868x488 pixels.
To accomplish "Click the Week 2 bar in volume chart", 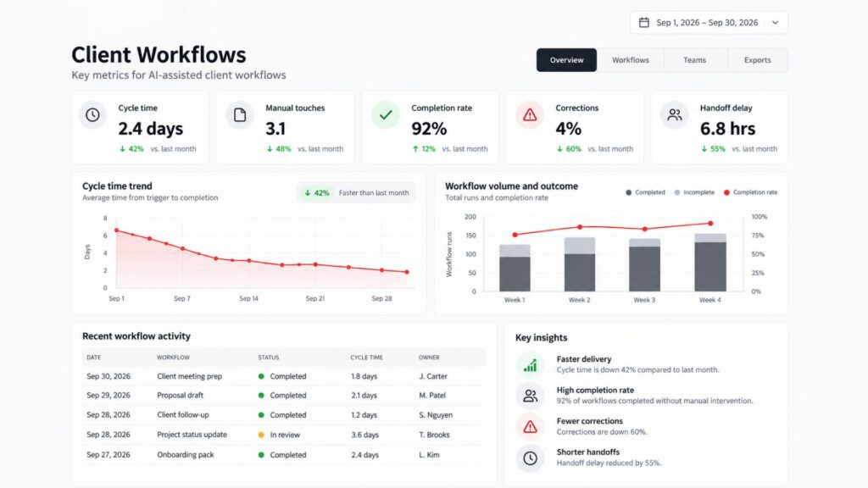I will [580, 264].
